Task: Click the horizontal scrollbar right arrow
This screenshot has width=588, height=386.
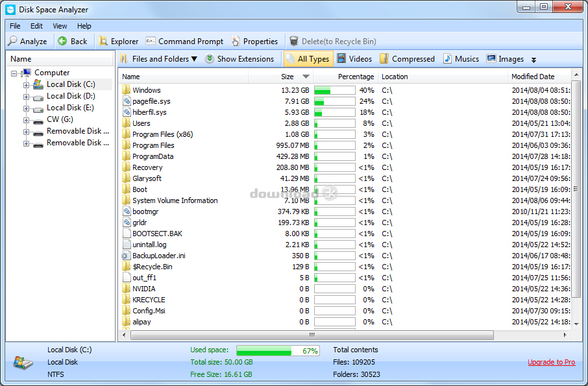Action: 565,335
